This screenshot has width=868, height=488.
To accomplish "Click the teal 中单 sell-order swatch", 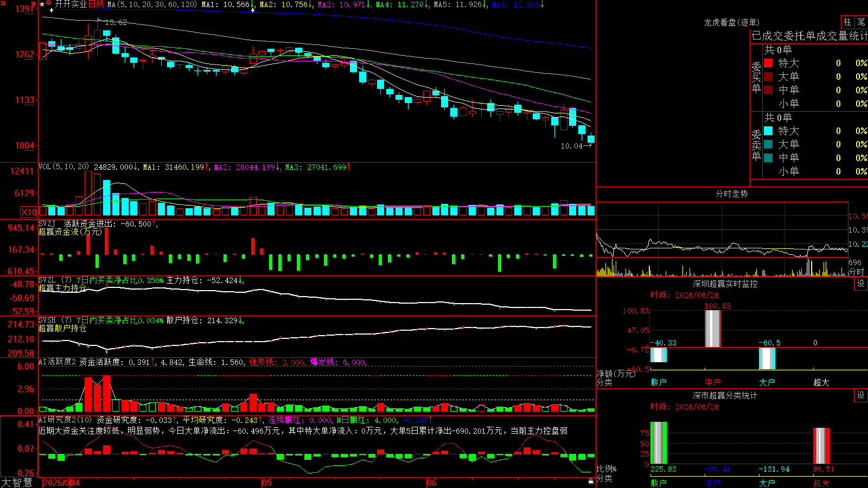I will tap(768, 158).
